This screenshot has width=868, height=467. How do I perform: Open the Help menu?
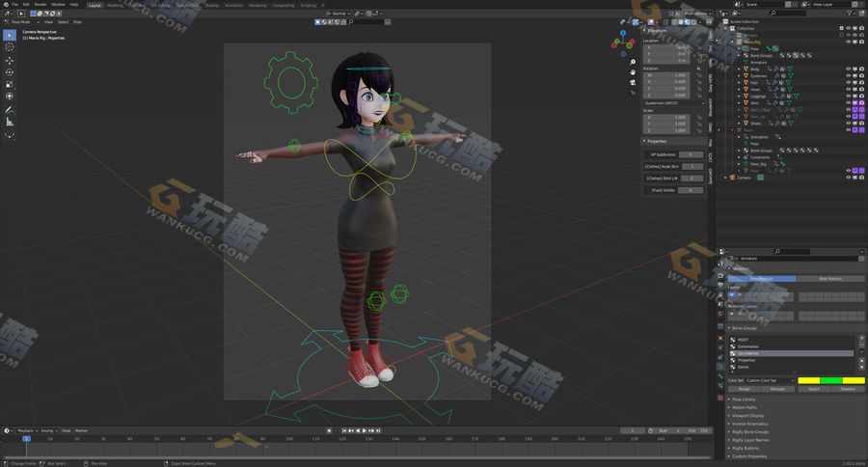tap(73, 5)
